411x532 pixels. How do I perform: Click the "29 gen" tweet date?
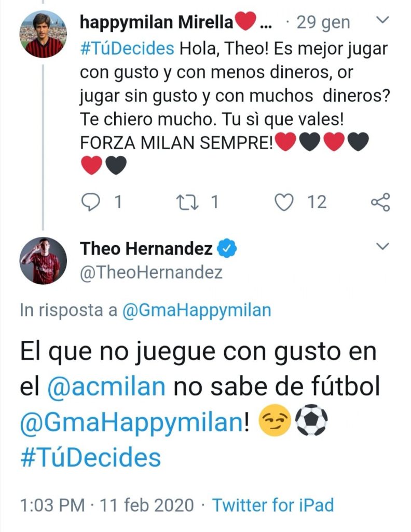click(323, 23)
